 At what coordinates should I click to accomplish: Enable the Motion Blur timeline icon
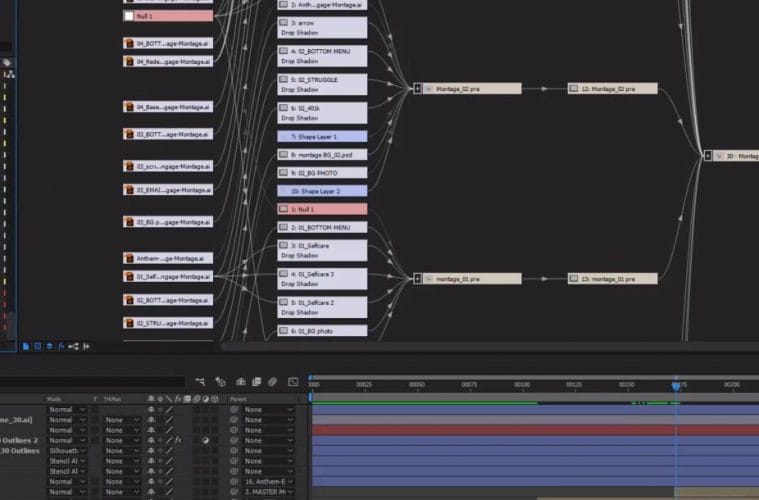[x=274, y=381]
